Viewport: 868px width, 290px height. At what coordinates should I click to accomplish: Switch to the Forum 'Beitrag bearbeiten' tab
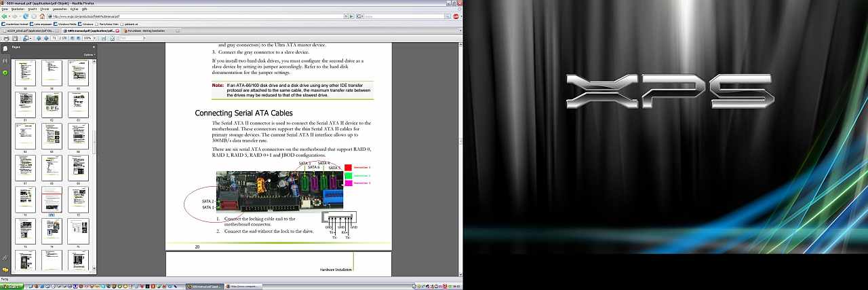tap(151, 31)
